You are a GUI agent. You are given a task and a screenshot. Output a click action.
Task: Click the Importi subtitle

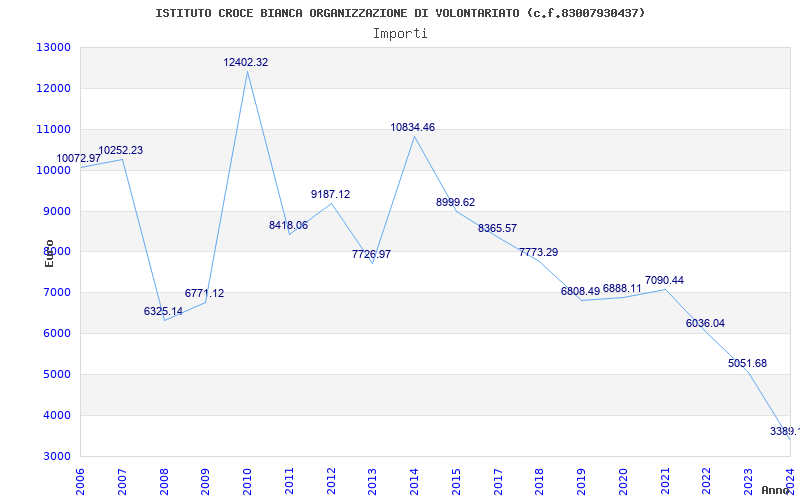[x=400, y=34]
